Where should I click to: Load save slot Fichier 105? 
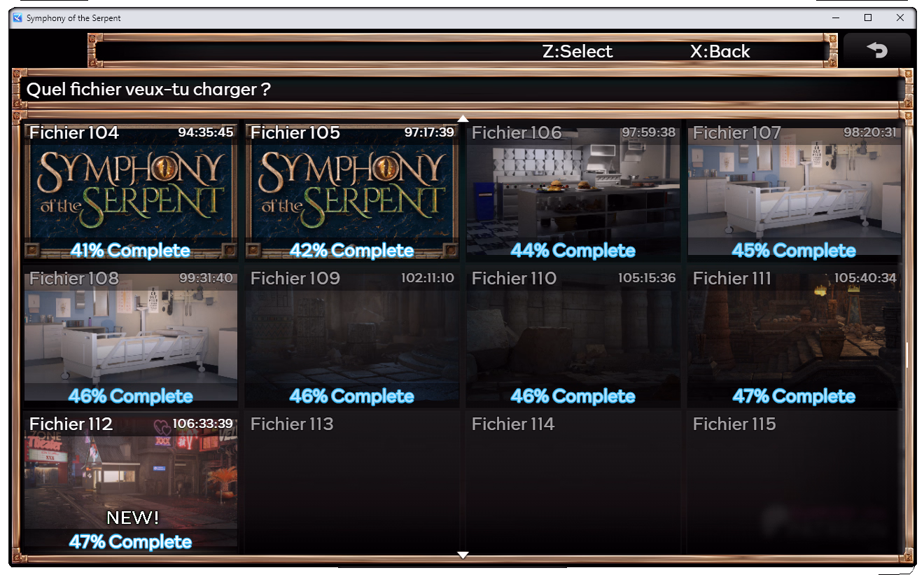point(352,191)
